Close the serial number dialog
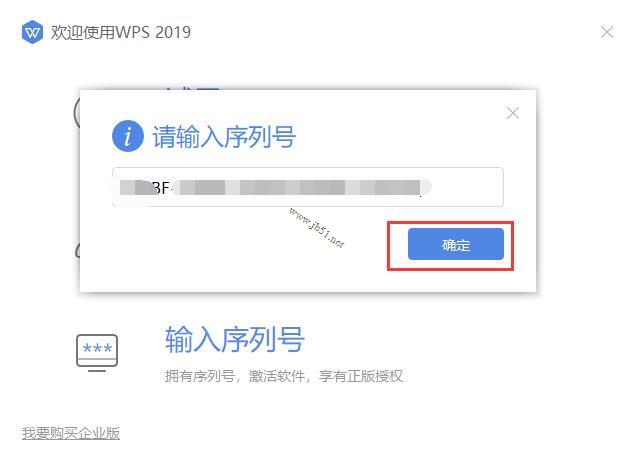Viewport: 627px width, 458px height. (x=512, y=113)
